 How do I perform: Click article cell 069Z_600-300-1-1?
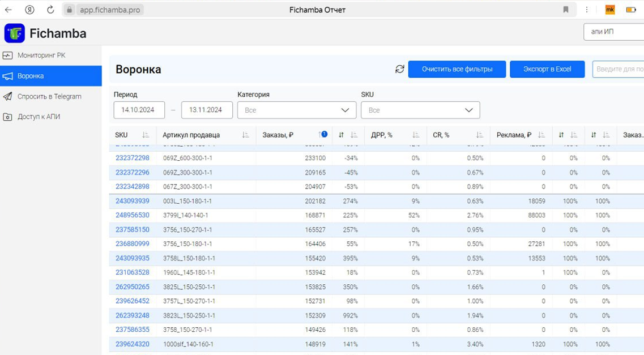point(187,158)
